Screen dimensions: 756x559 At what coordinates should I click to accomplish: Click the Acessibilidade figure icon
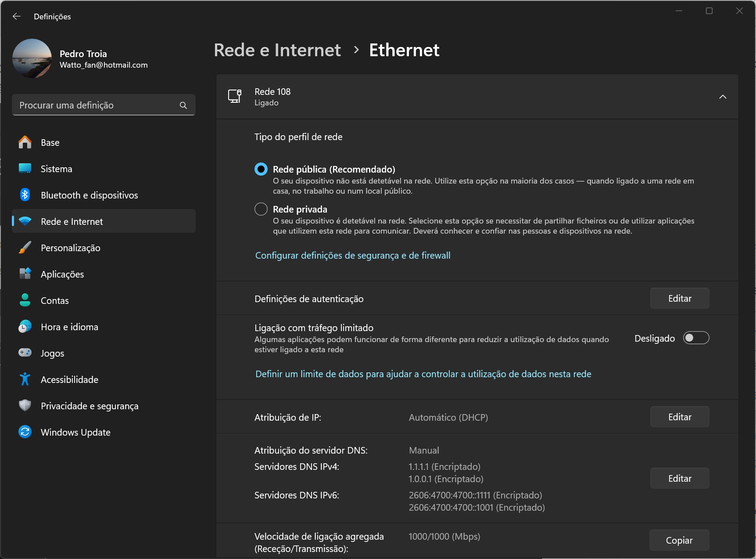coord(25,379)
